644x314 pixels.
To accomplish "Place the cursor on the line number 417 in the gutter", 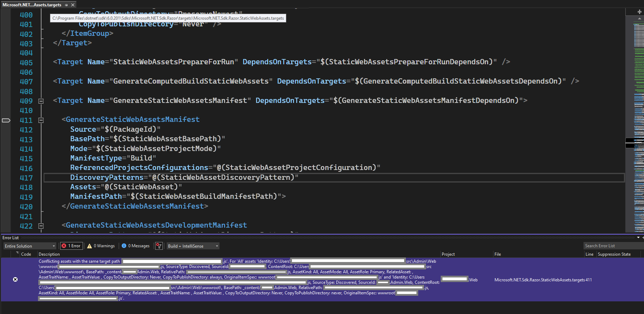I will pos(26,178).
